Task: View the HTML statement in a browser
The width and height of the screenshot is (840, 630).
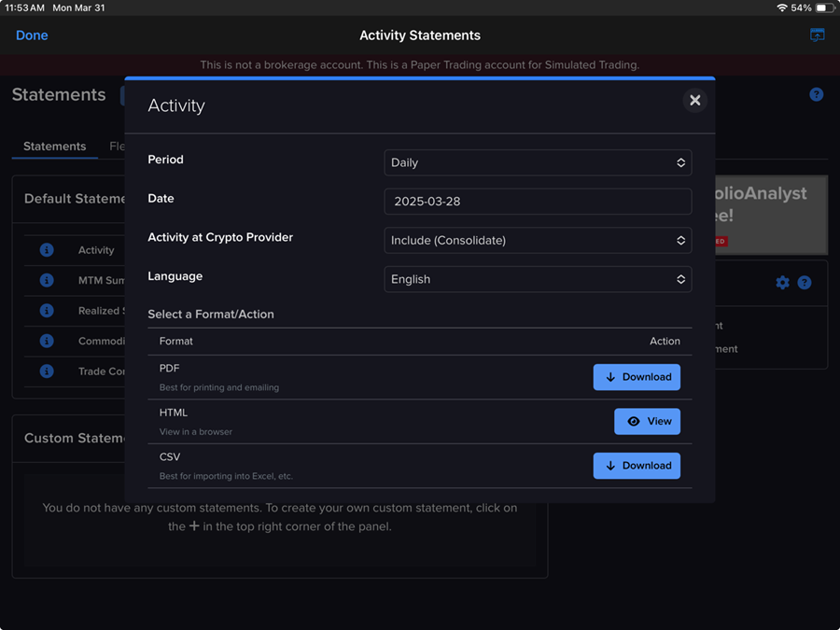Action: pyautogui.click(x=648, y=421)
